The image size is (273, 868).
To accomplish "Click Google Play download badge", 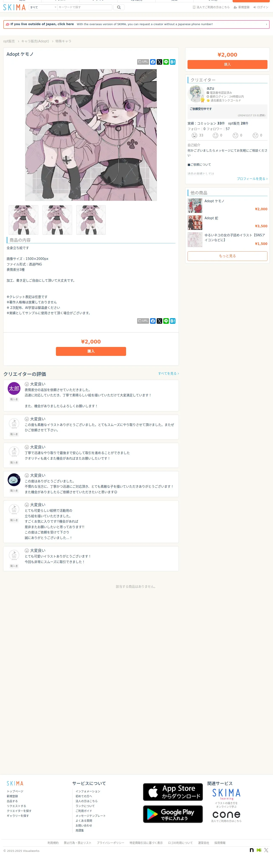I will (173, 814).
